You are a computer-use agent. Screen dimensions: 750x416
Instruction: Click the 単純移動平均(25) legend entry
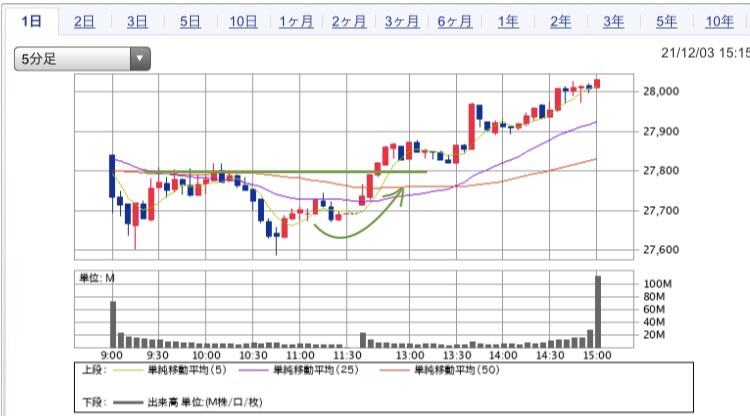316,370
